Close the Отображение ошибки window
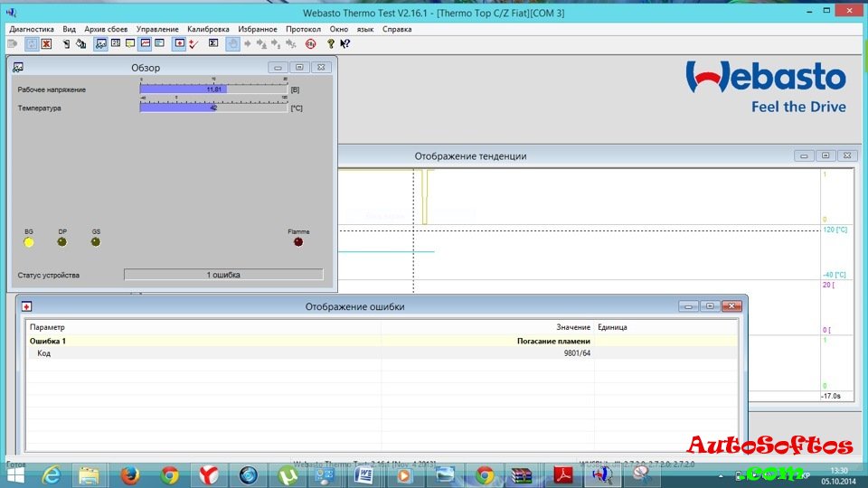Image resolution: width=868 pixels, height=488 pixels. (x=731, y=306)
